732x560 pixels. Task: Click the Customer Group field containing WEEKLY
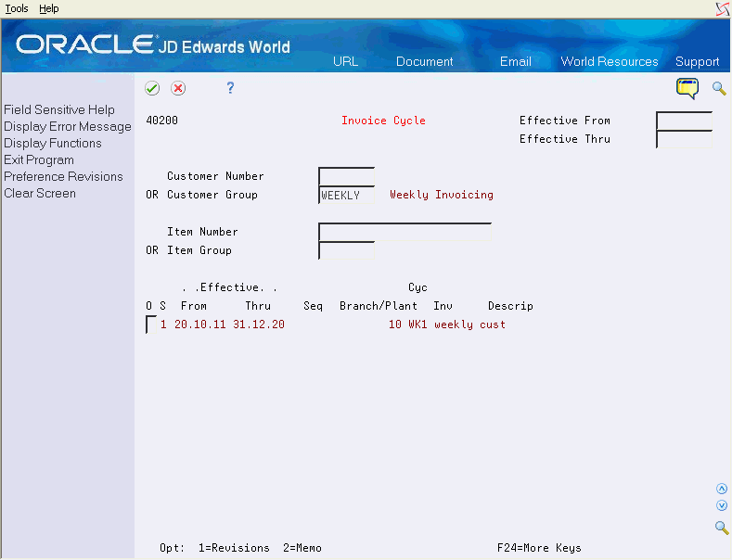[x=346, y=195]
